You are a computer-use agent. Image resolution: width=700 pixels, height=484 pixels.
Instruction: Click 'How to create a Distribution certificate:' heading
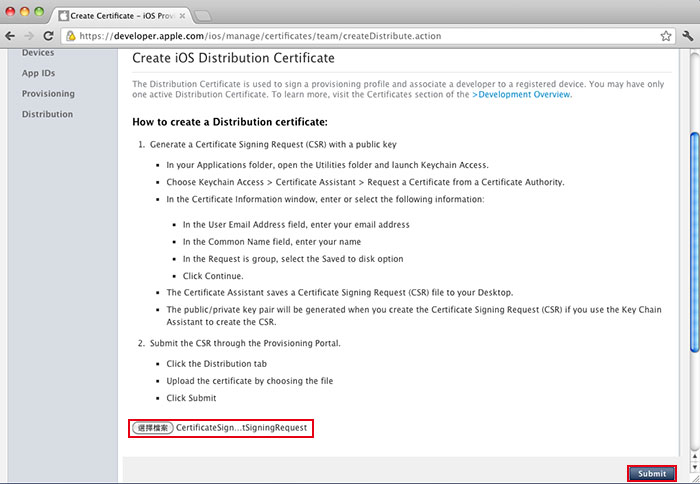tap(230, 122)
